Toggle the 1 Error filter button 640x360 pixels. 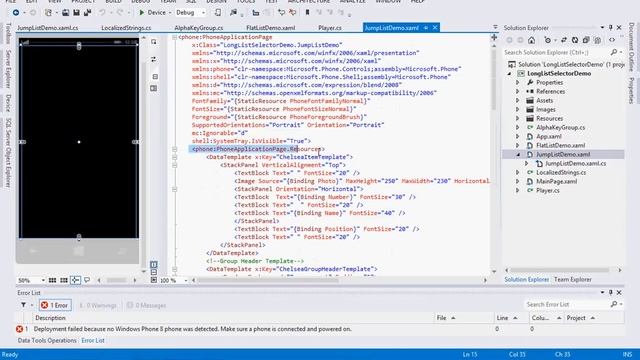coord(55,305)
